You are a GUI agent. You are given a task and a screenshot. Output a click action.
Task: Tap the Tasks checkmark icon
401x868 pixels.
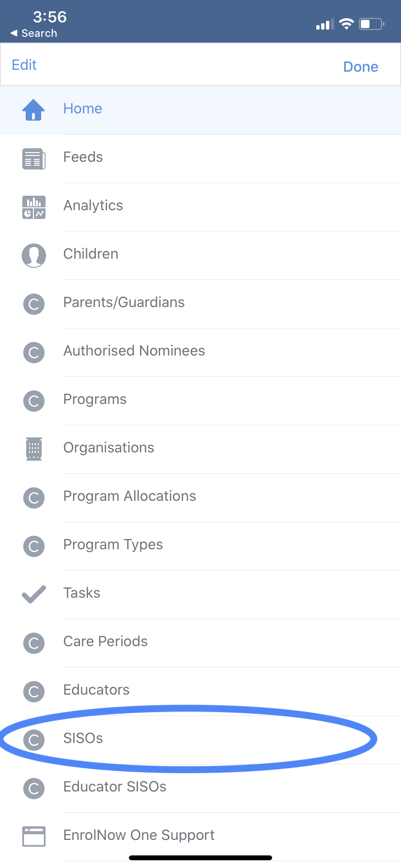[33, 594]
